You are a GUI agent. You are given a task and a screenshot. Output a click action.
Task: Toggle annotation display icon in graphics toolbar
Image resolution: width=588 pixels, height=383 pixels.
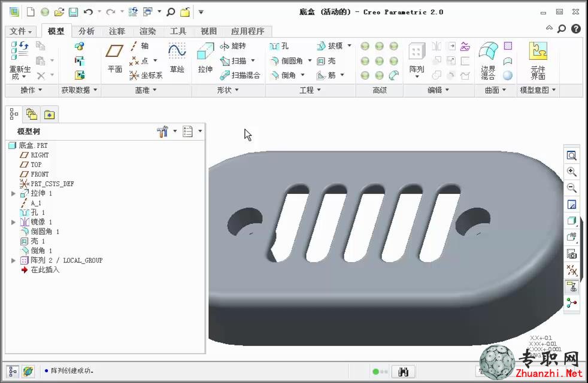(571, 287)
